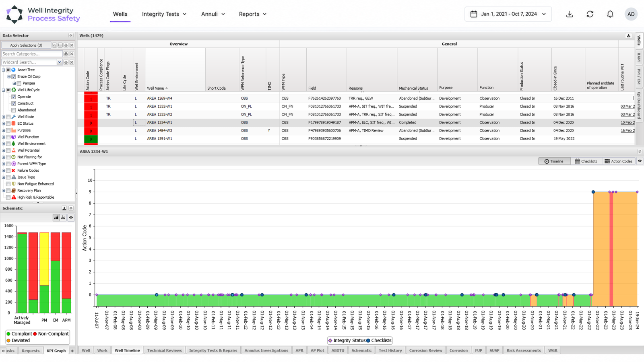Open the Risk Assessments tab
Viewport: 644px width, 362px height.
pyautogui.click(x=523, y=350)
